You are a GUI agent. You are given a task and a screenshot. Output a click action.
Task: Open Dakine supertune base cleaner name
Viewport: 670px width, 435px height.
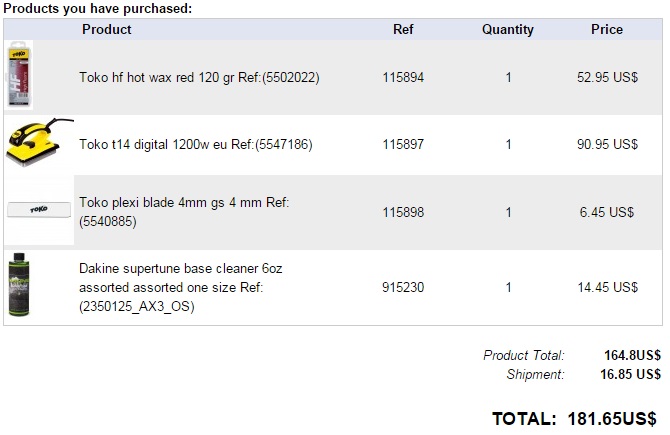pyautogui.click(x=181, y=287)
